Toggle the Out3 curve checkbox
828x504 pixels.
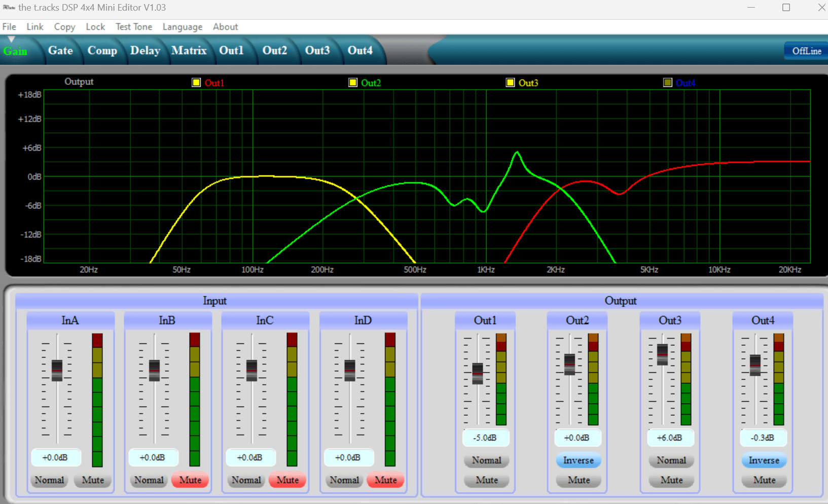click(510, 83)
